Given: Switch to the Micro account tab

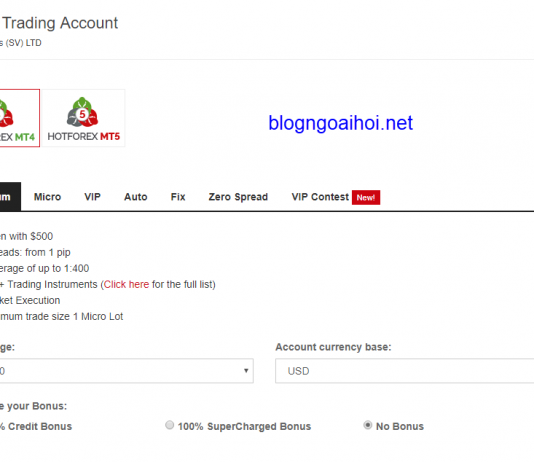Looking at the screenshot, I should [x=47, y=197].
